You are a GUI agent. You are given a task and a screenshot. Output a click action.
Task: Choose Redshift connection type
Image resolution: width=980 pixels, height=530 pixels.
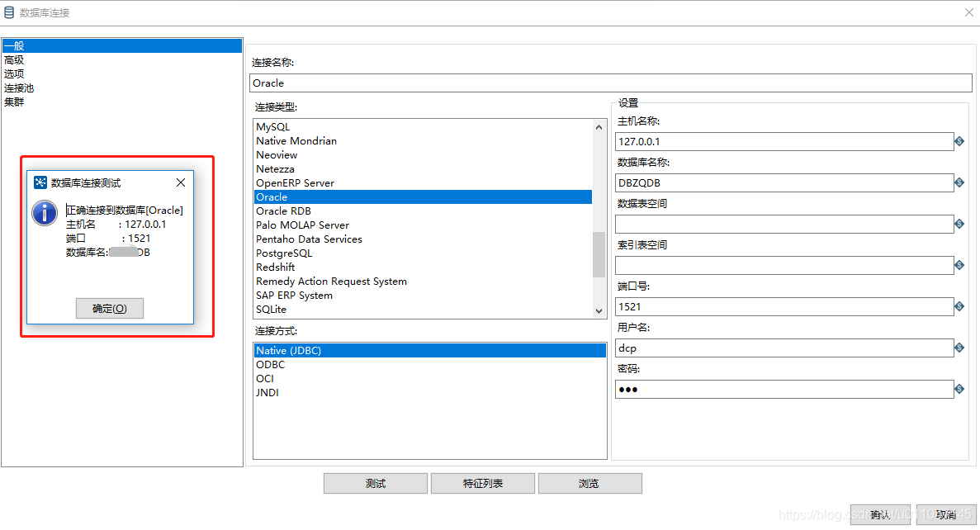423,267
